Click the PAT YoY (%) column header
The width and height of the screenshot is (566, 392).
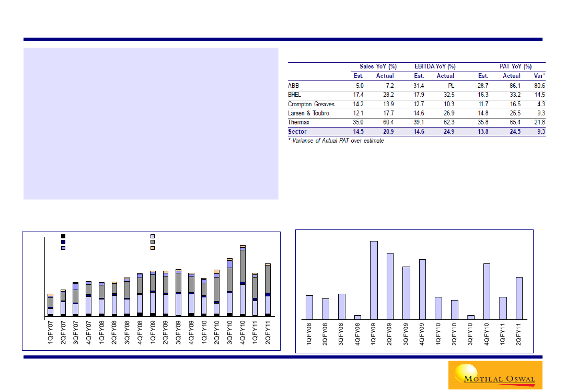[x=513, y=67]
